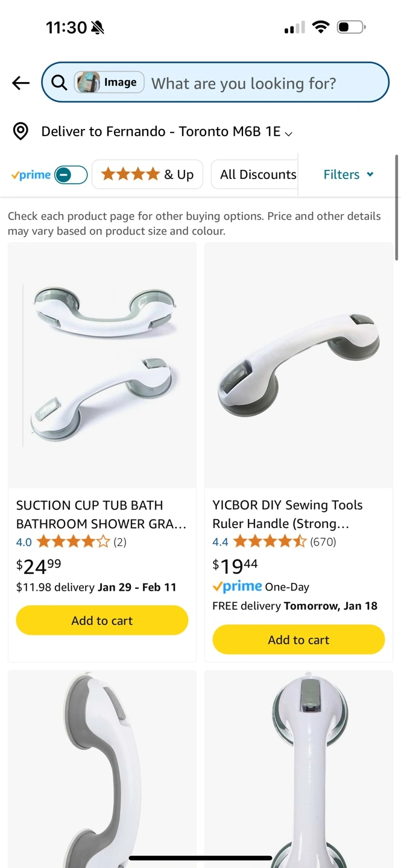Tap the Prime One-Day badge
401x868 pixels.
tap(260, 587)
